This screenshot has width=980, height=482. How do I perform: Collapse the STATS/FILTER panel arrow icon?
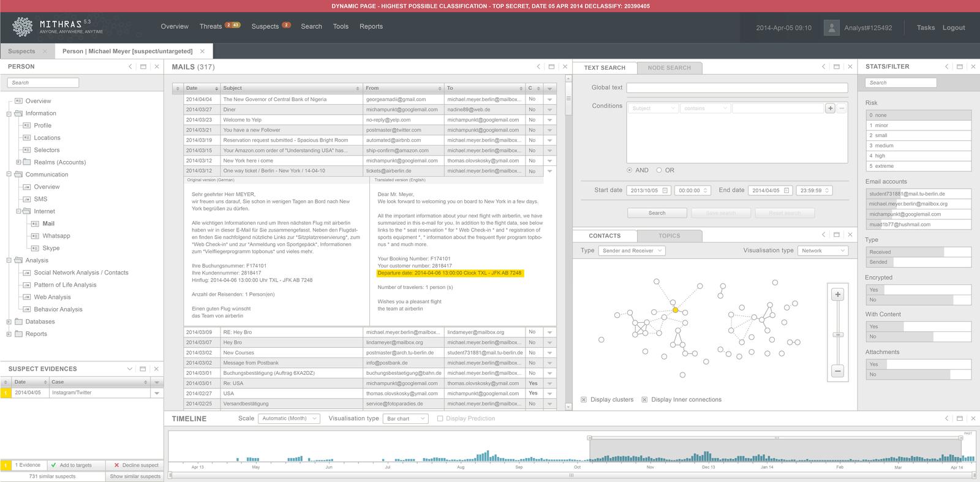[x=946, y=66]
